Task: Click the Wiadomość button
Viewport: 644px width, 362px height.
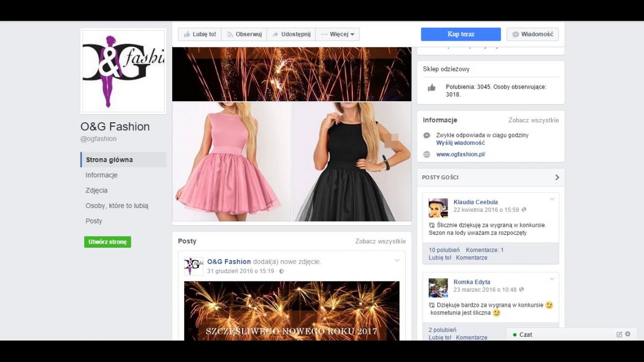Action: tap(532, 34)
